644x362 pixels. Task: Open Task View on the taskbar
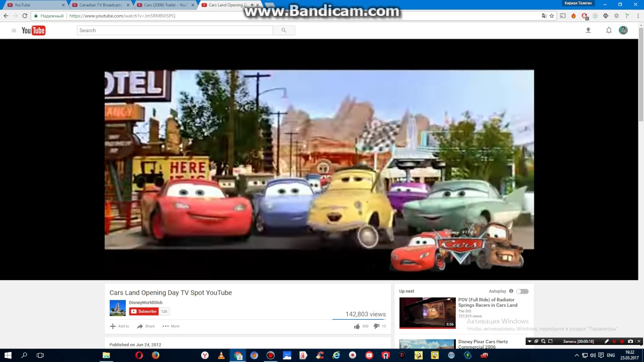point(40,355)
